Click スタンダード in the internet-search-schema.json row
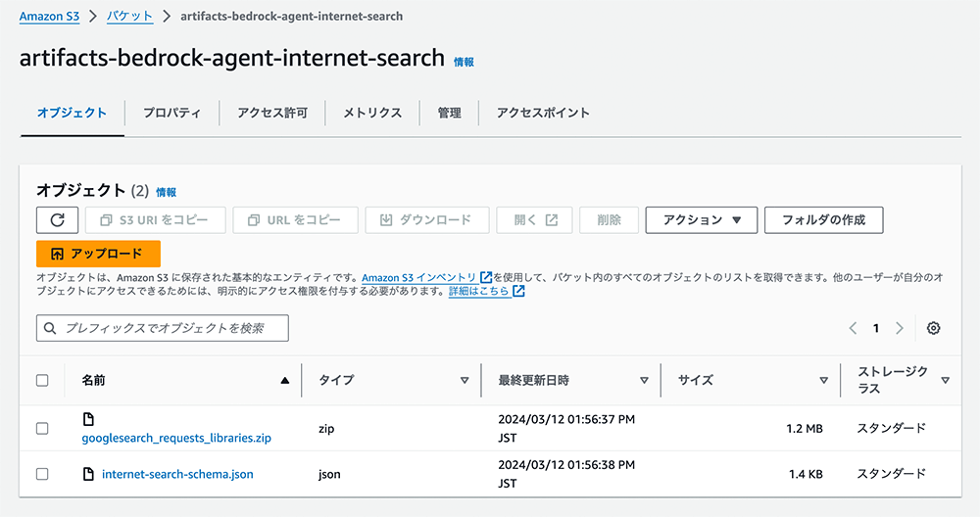 891,474
